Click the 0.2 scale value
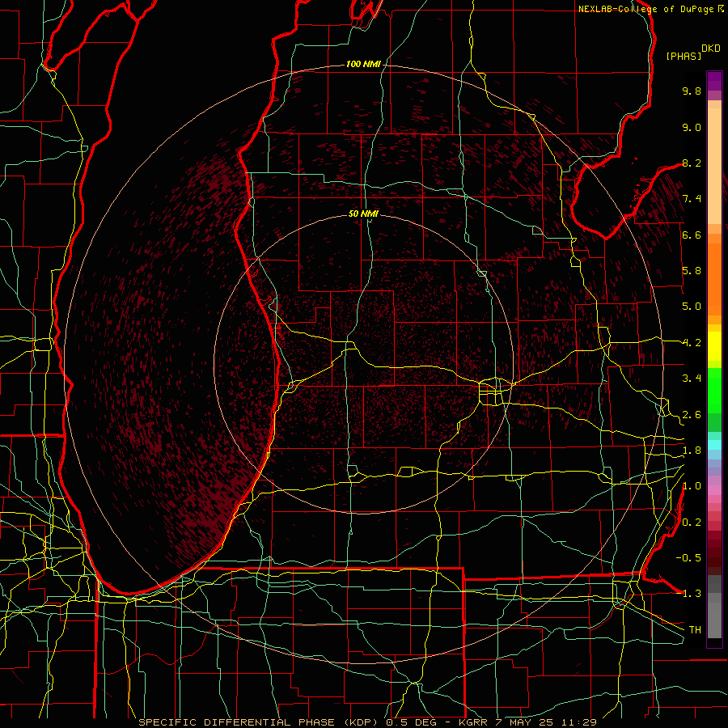This screenshot has height=728, width=728. click(692, 523)
